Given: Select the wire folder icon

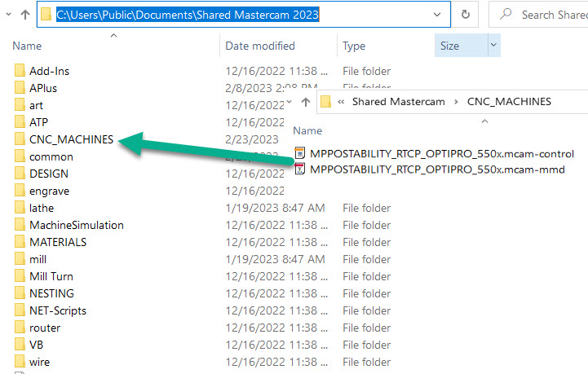Looking at the screenshot, I should (20, 361).
